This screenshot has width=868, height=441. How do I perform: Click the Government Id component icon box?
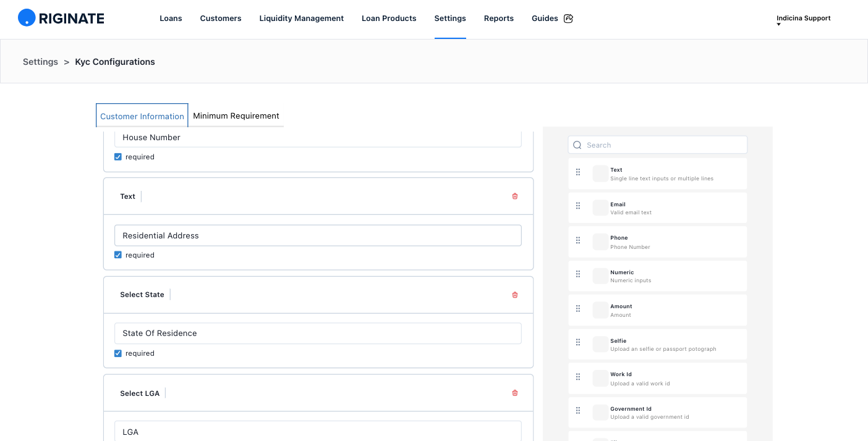click(600, 413)
